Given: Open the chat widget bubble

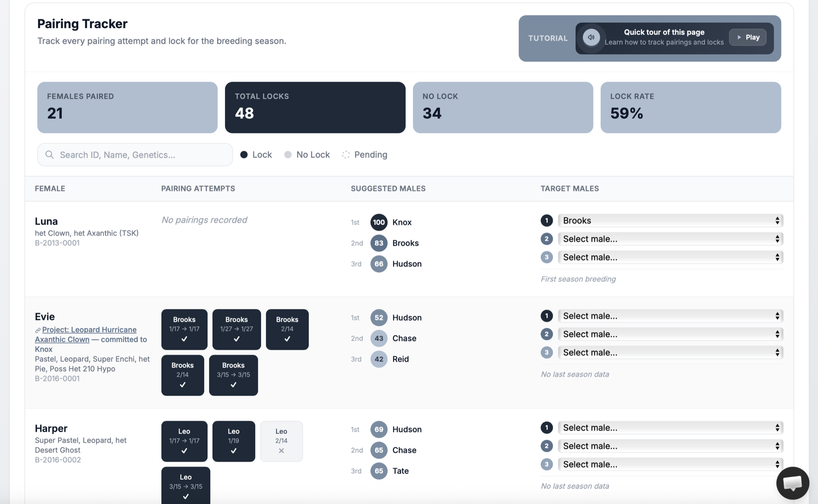Looking at the screenshot, I should [x=792, y=483].
